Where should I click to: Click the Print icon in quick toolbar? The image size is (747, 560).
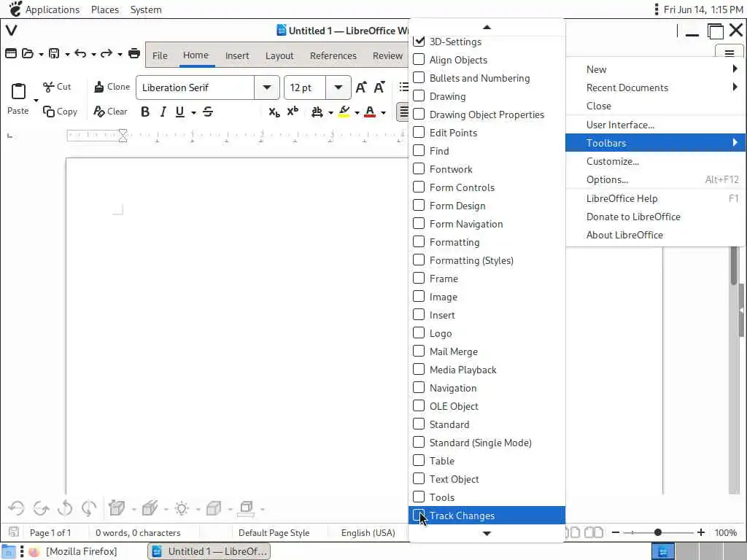click(134, 53)
